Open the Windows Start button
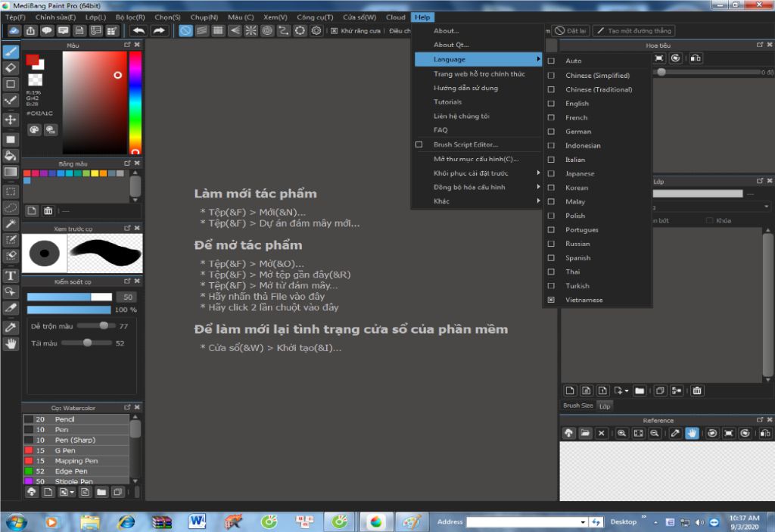 [17, 521]
